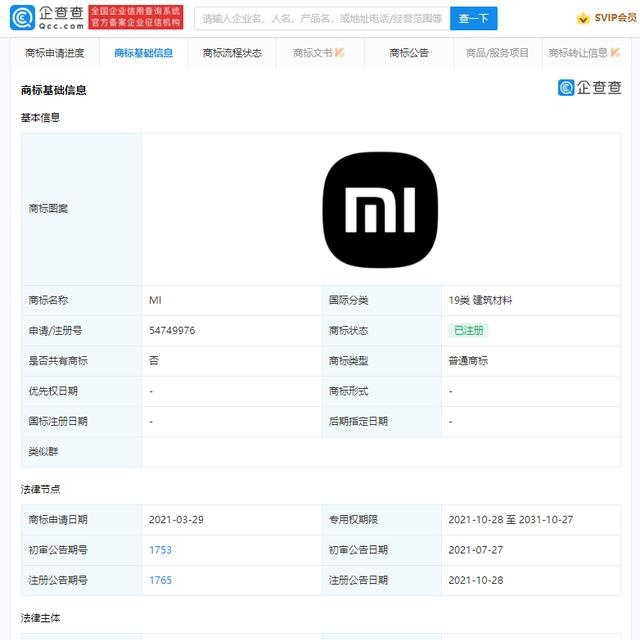Click the trademark name value MI
The image size is (640, 640).
pos(155,300)
